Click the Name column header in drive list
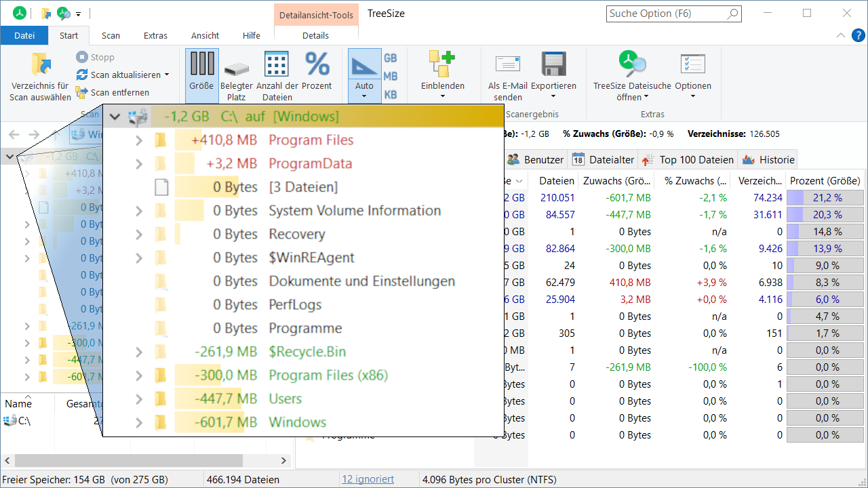This screenshot has width=868, height=488. click(18, 404)
